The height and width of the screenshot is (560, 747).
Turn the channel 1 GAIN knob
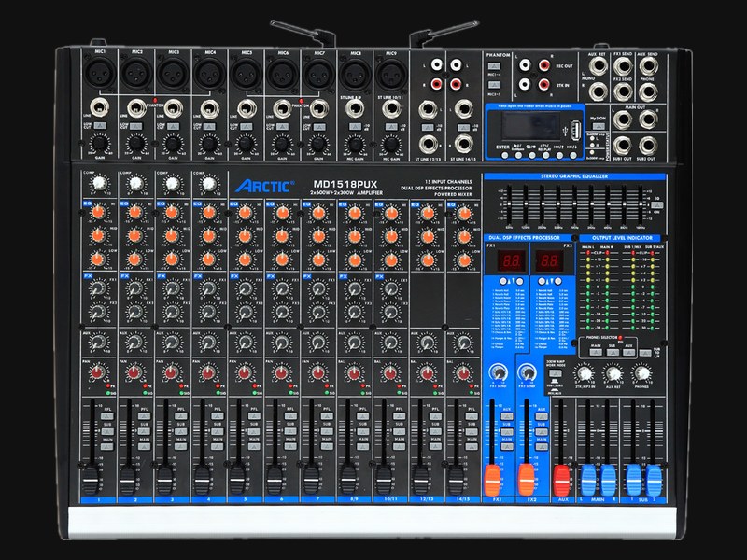99,143
